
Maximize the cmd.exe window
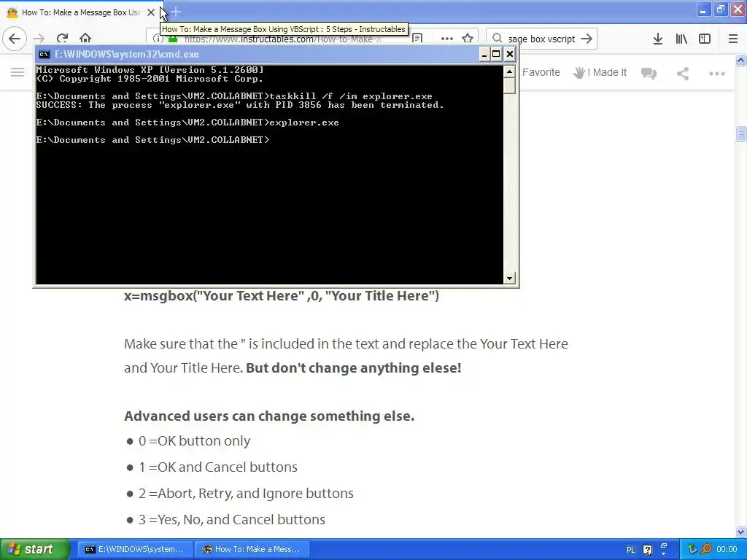click(496, 54)
